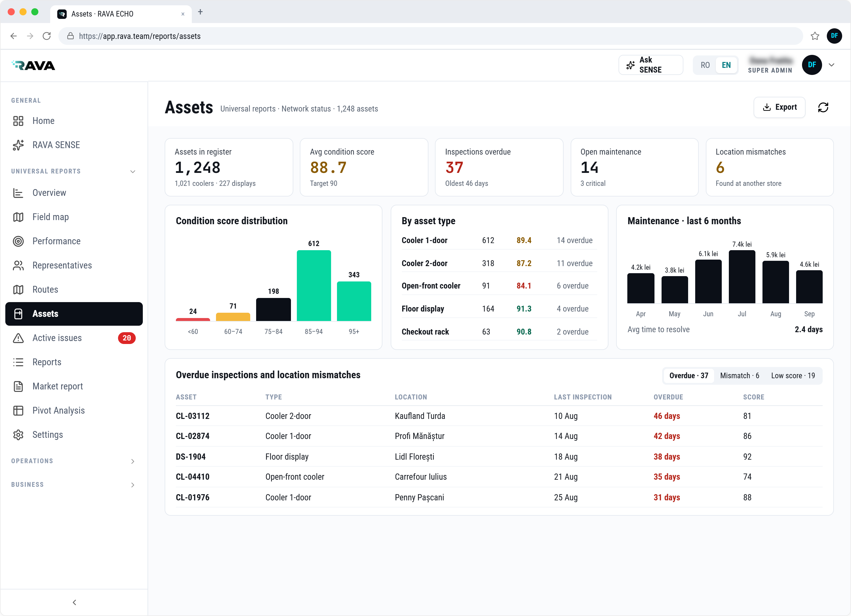Click the 85–94 bar labeled 612

314,286
